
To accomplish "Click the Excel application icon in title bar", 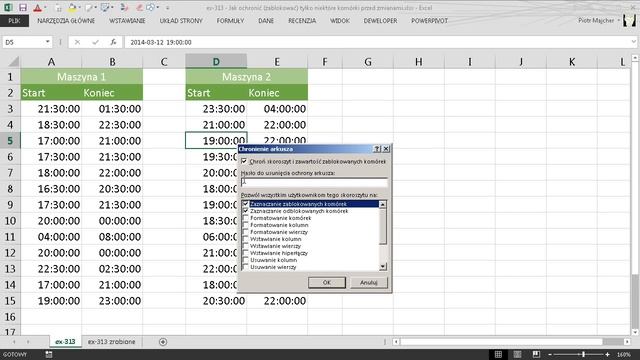I will pyautogui.click(x=8, y=7).
